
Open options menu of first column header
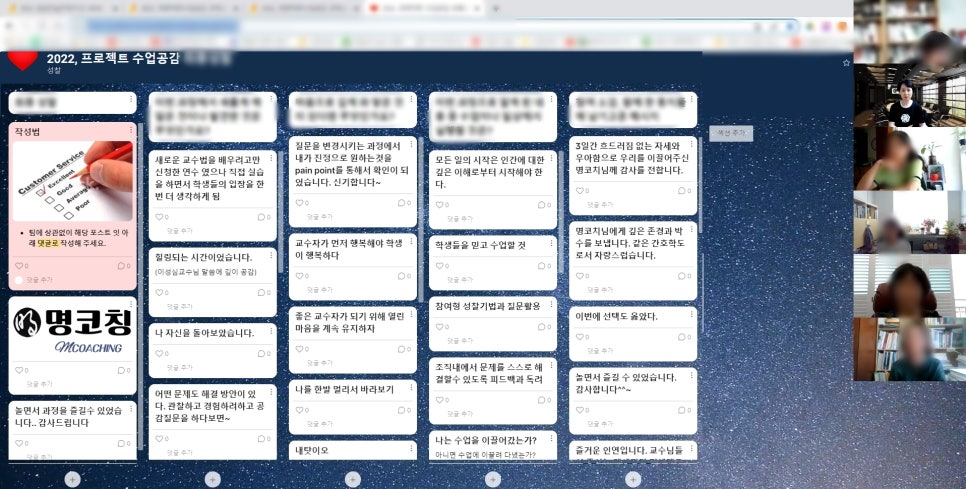[x=129, y=101]
